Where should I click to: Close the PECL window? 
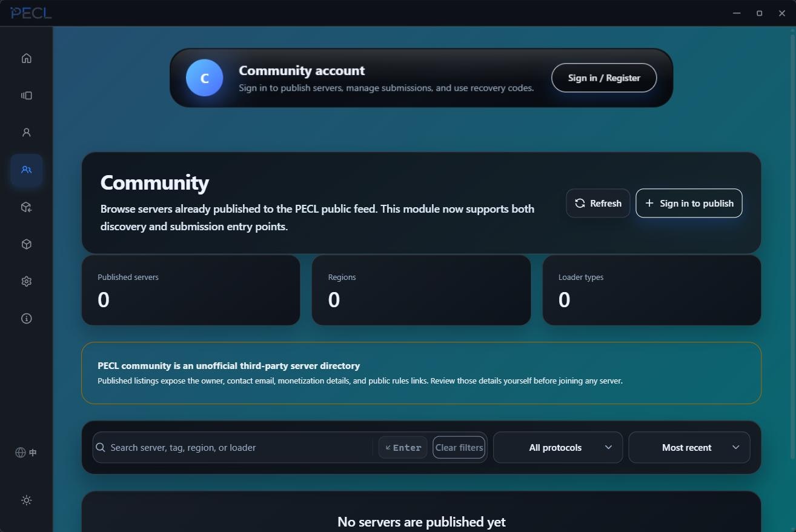tap(781, 13)
